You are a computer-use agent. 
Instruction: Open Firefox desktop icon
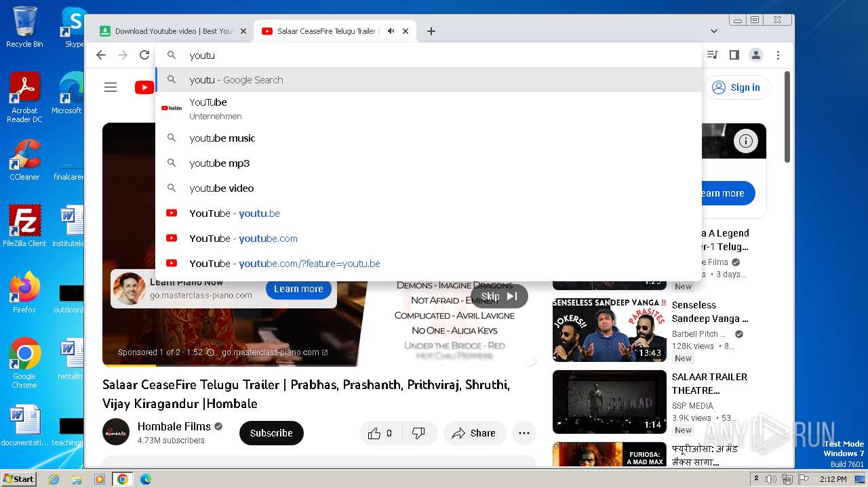[24, 293]
